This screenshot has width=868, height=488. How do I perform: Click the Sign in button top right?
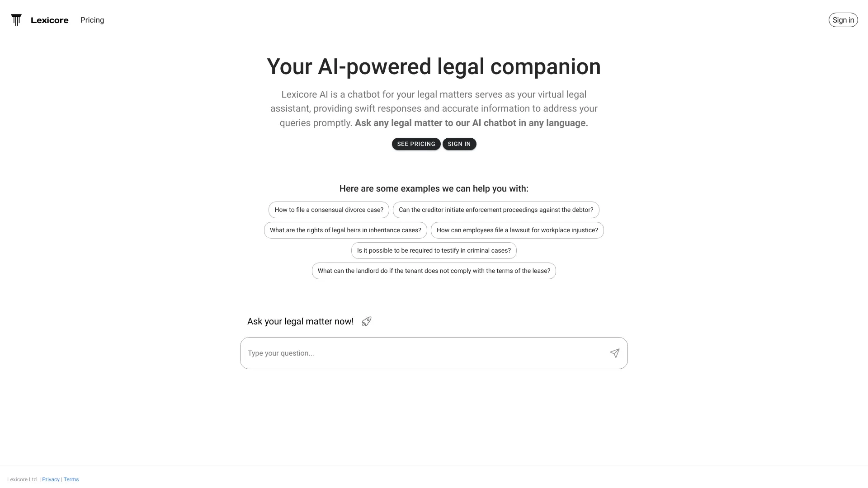pos(843,20)
